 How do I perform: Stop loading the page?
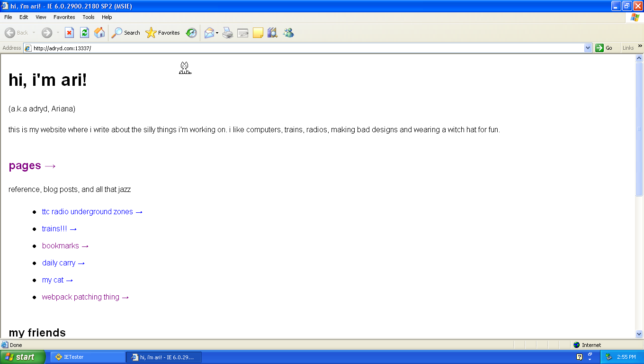coord(70,32)
